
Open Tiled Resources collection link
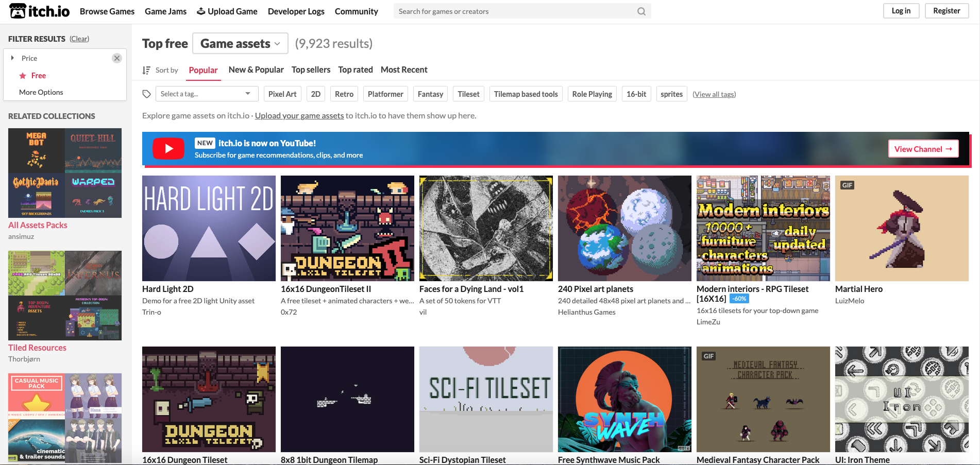coord(37,348)
